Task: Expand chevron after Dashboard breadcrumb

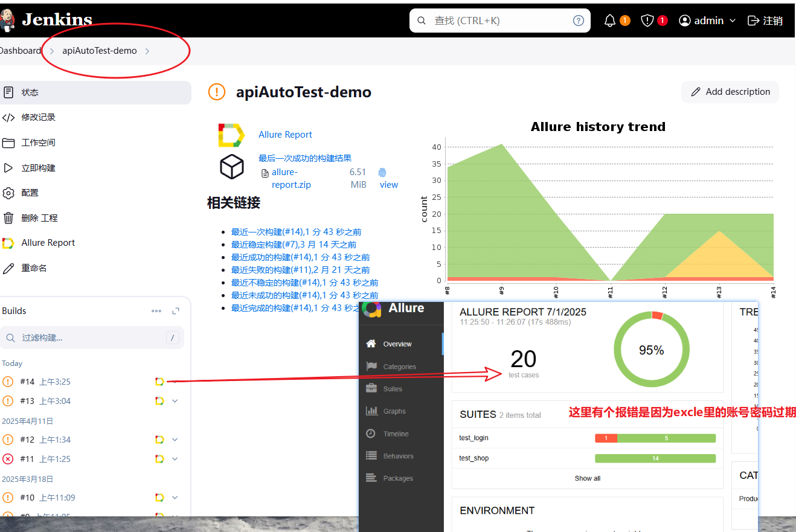Action: coord(52,51)
